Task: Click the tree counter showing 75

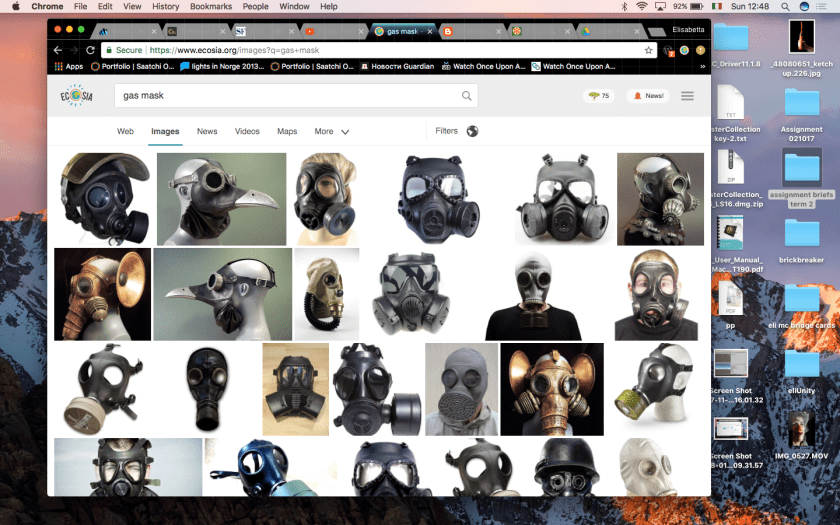Action: point(598,96)
